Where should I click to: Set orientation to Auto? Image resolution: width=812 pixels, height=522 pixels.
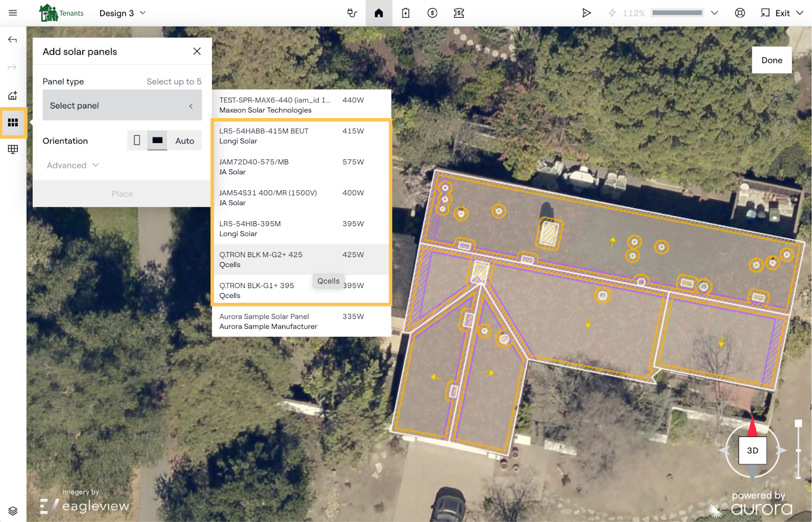(x=185, y=141)
